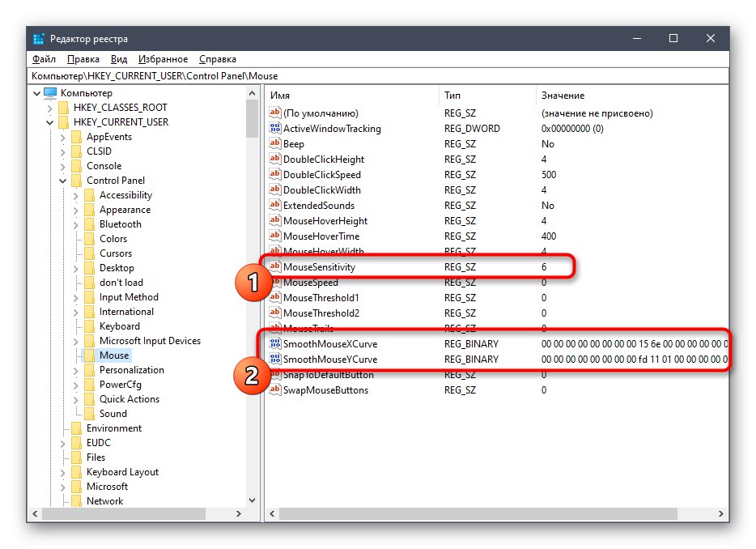Screen dimensions: 756x549
Task: Select the Beep string value icon
Action: pos(275,144)
